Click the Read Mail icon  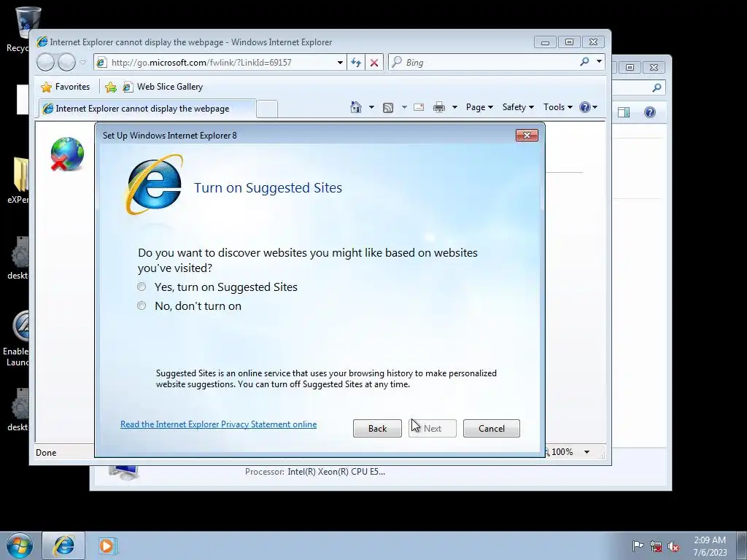coord(419,107)
